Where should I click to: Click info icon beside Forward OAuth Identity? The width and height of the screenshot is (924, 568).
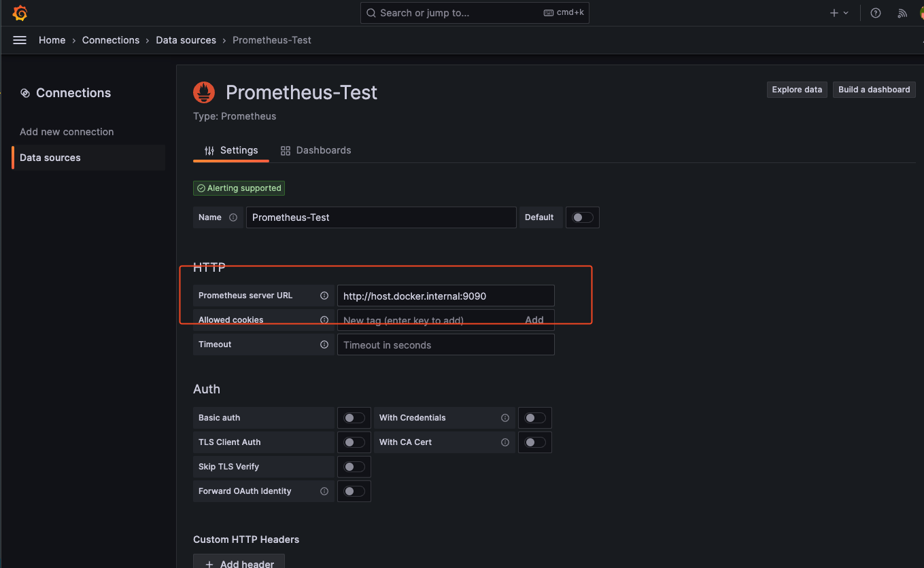click(324, 491)
